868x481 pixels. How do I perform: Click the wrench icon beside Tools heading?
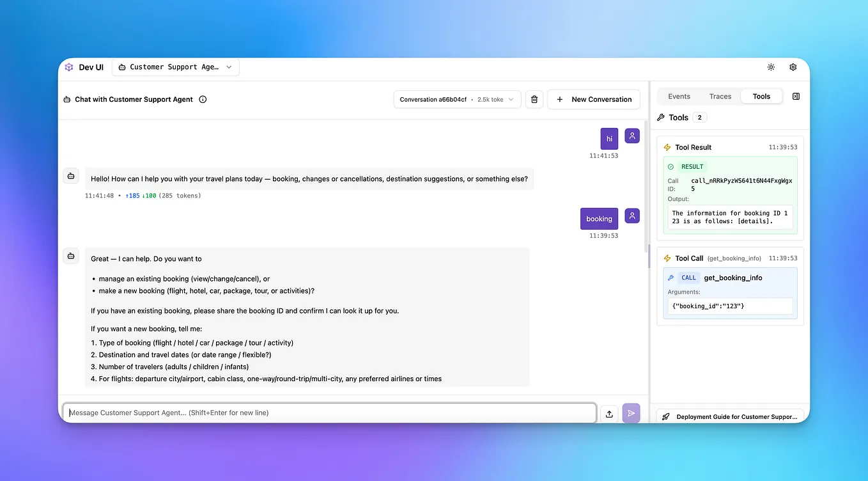pyautogui.click(x=660, y=117)
